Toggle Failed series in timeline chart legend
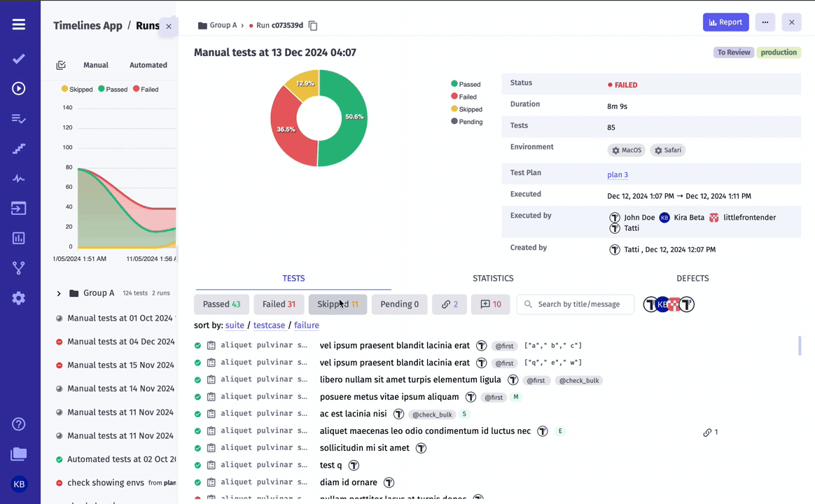 pos(146,90)
